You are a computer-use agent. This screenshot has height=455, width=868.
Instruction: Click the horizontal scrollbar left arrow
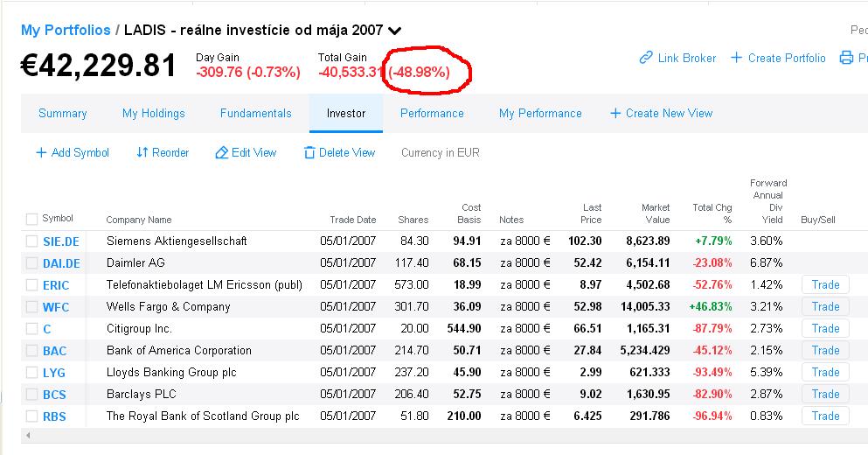coord(28,436)
